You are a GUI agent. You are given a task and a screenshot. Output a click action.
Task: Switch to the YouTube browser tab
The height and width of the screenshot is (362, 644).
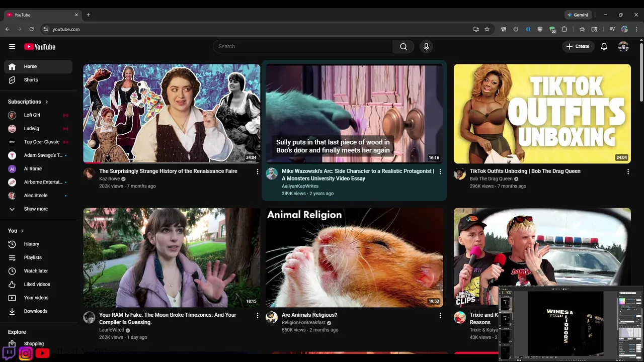[x=43, y=15]
